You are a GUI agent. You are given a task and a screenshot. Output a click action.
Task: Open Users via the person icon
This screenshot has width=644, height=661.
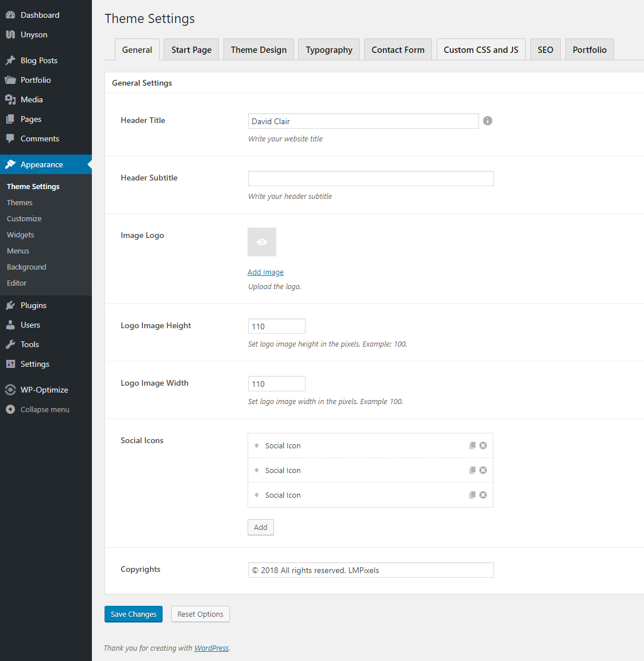click(x=10, y=325)
